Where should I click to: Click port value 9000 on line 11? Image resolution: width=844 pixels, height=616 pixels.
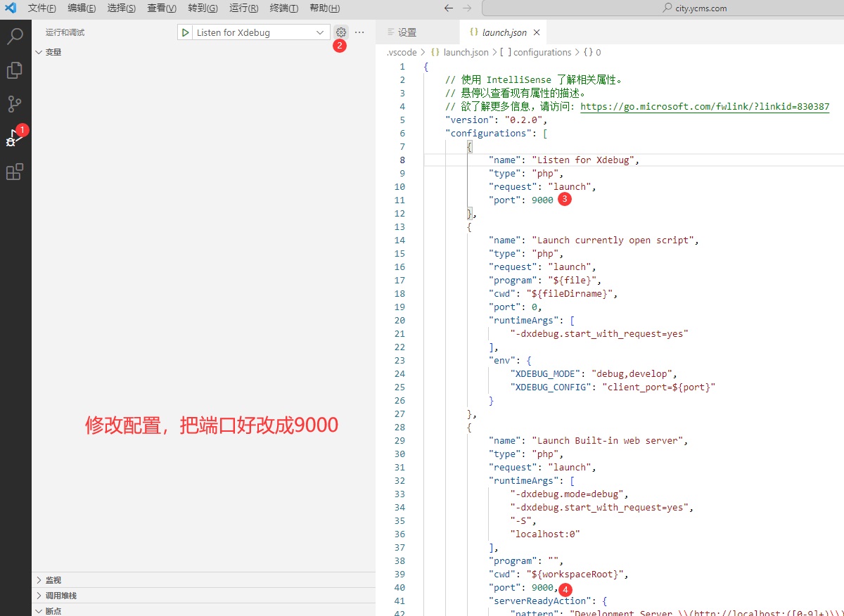(x=542, y=200)
